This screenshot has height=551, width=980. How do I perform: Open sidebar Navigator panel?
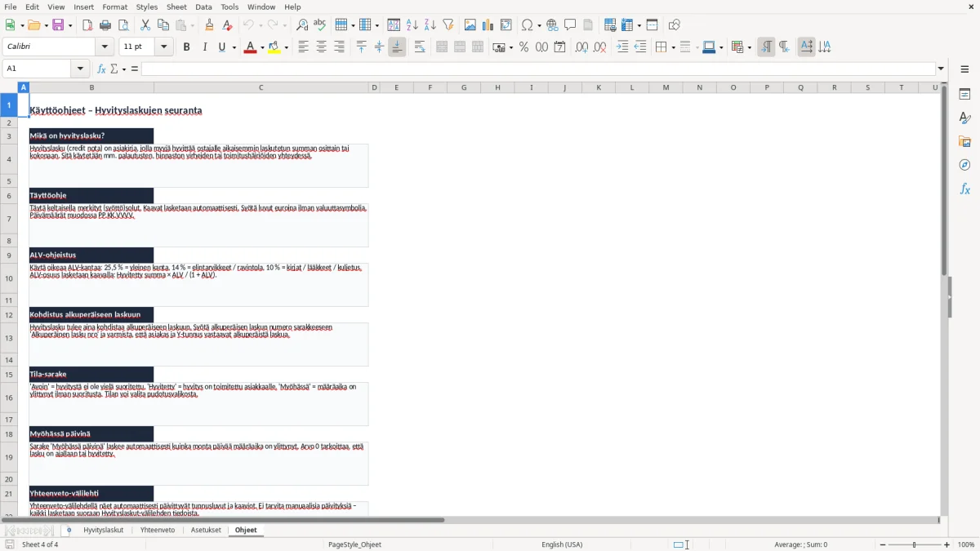964,166
